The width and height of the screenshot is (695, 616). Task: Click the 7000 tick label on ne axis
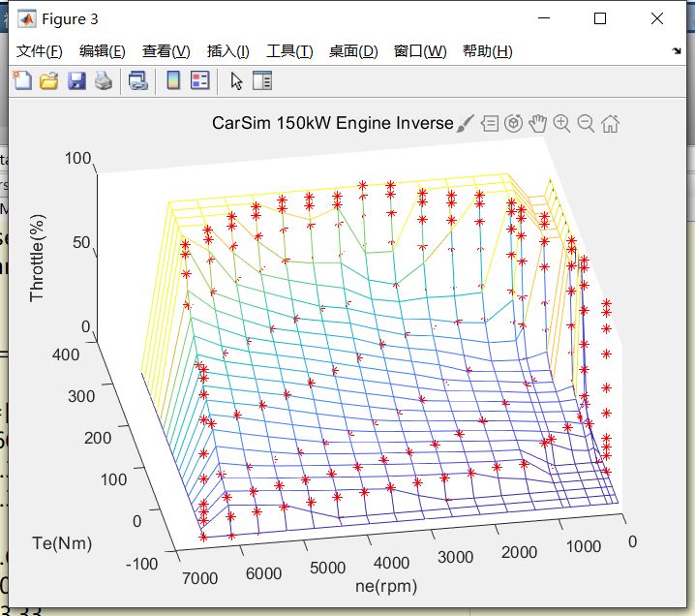coord(200,578)
